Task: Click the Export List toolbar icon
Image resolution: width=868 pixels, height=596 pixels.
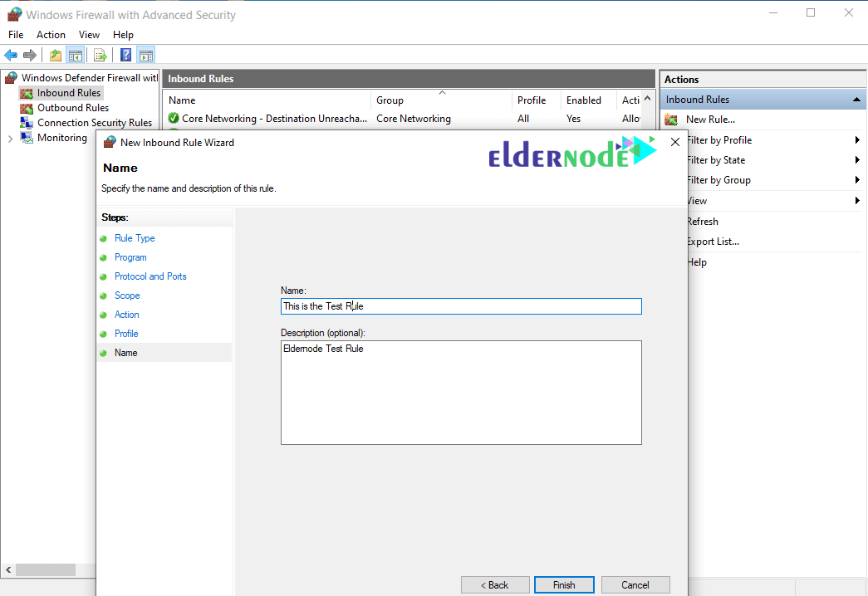Action: point(100,55)
